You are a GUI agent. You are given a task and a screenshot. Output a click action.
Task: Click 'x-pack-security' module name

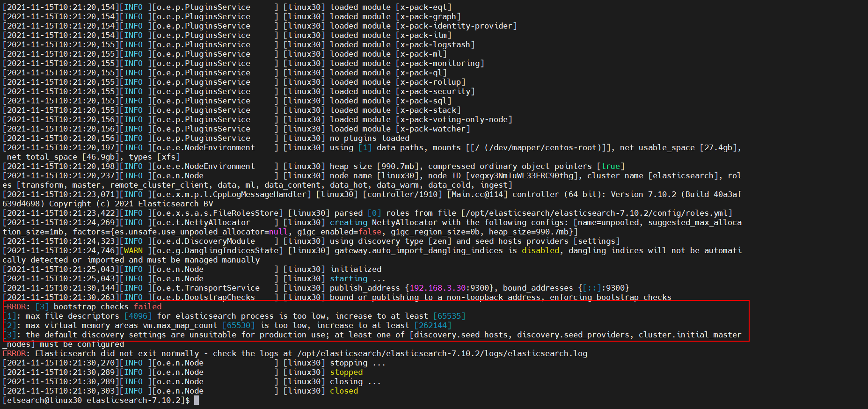435,91
